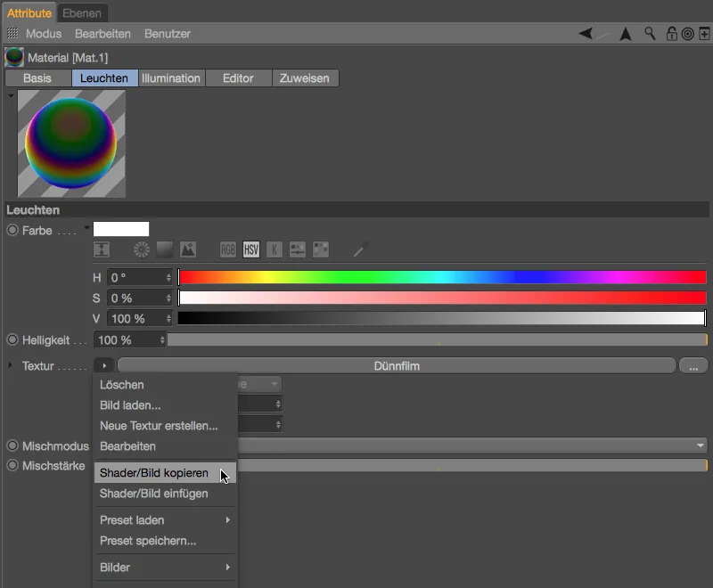This screenshot has width=713, height=588.
Task: Click the back arrow in Attribute manager
Action: (586, 33)
